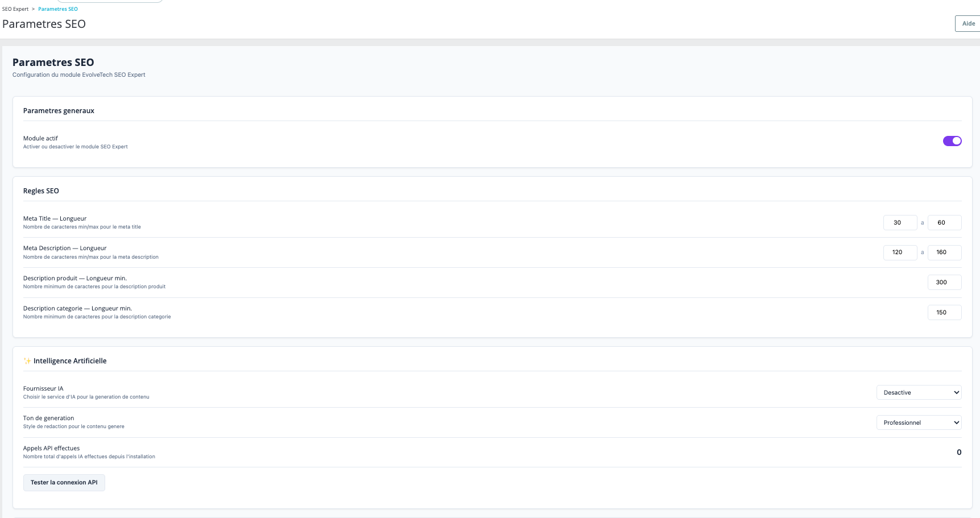The image size is (980, 518).
Task: Click the Meta Description minimum field showing 120
Action: (x=900, y=252)
